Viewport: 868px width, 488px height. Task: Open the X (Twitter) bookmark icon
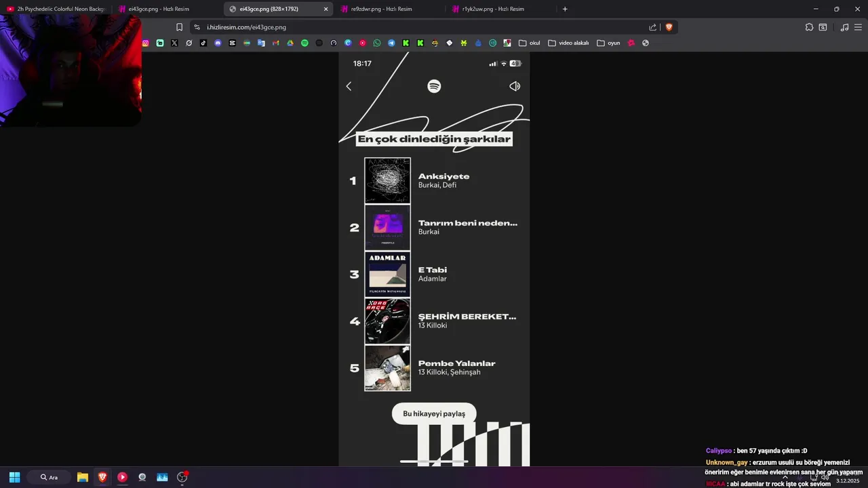[174, 43]
